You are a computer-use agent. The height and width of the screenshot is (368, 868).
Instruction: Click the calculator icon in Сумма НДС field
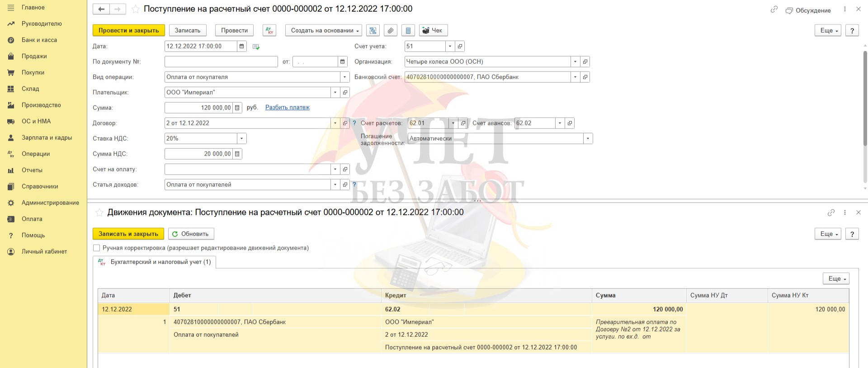click(237, 154)
